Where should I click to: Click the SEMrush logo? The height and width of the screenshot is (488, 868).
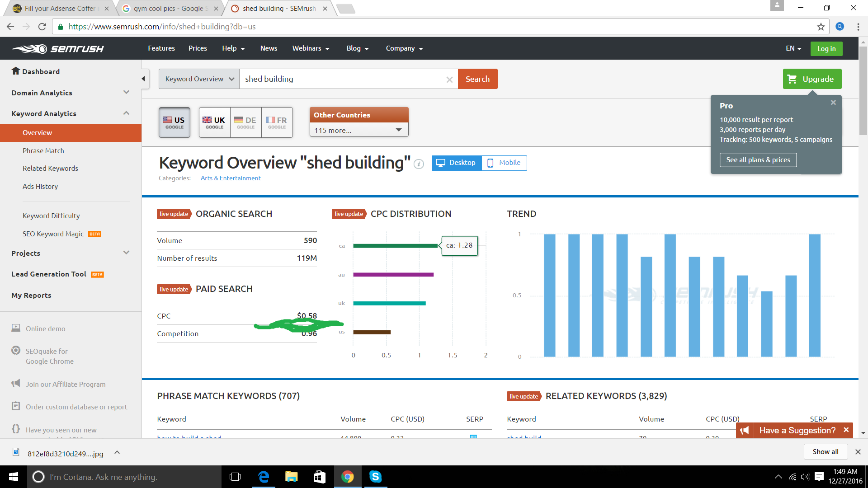(x=57, y=48)
